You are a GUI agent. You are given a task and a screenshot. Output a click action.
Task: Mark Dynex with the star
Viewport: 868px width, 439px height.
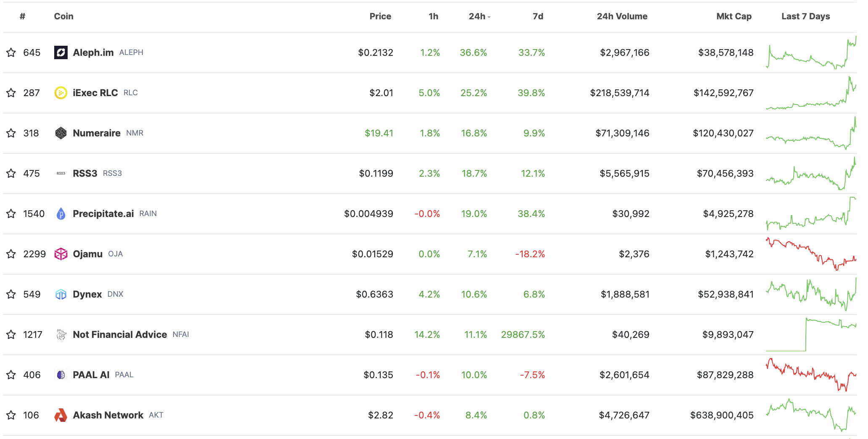[x=11, y=294]
